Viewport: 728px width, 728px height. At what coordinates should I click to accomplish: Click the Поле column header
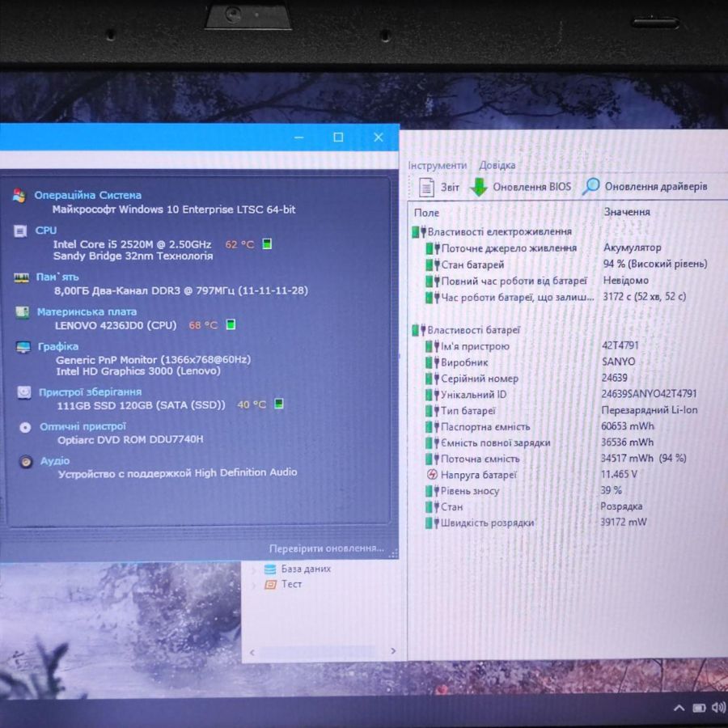(426, 213)
